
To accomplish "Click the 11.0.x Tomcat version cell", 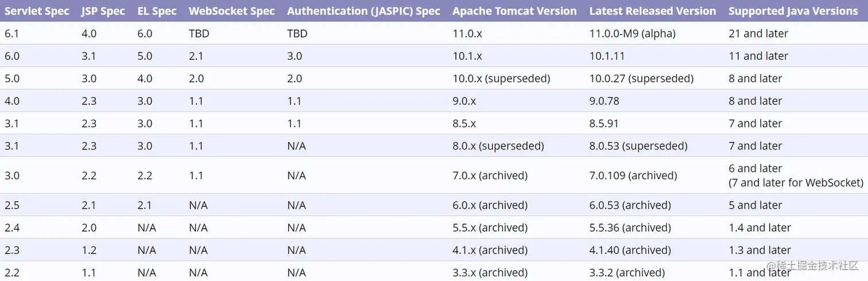I will 467,33.
